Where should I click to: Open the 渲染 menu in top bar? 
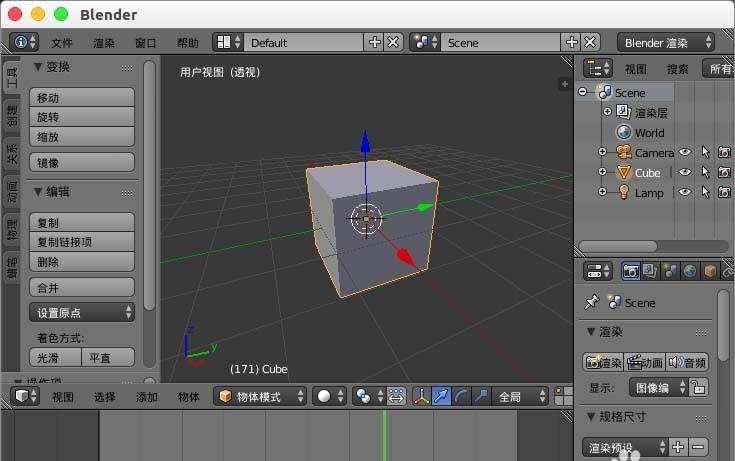104,43
